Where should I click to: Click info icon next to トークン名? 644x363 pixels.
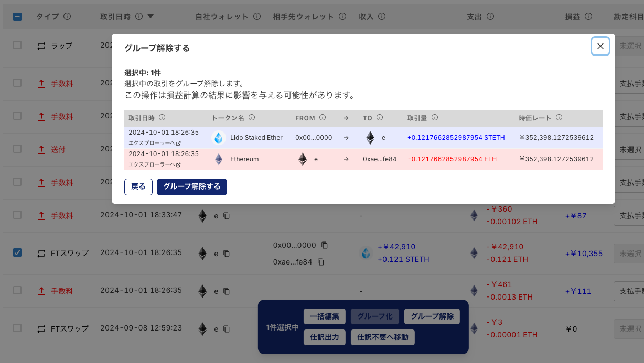pos(252,118)
